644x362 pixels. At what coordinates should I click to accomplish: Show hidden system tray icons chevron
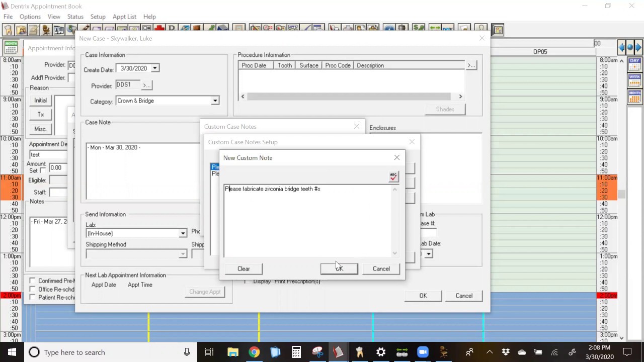[489, 352]
